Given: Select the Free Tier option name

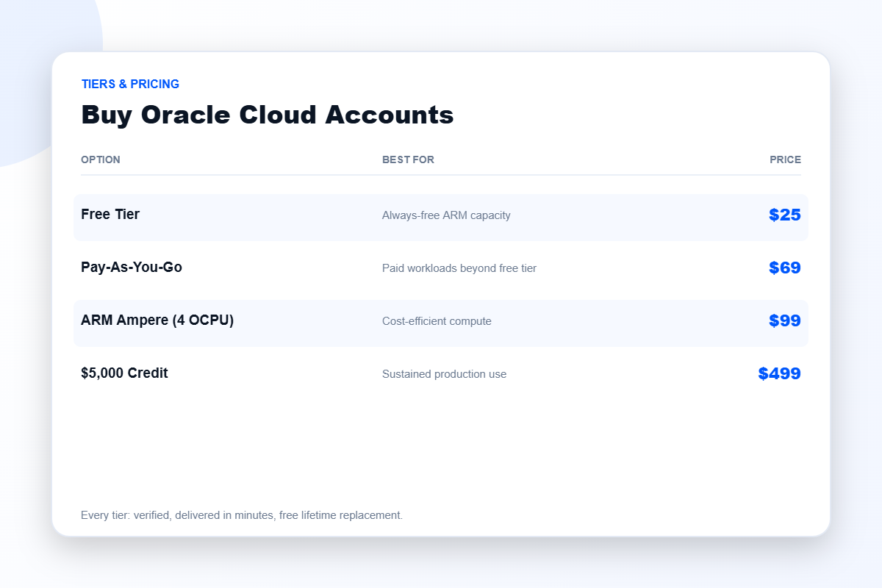Looking at the screenshot, I should pos(110,215).
